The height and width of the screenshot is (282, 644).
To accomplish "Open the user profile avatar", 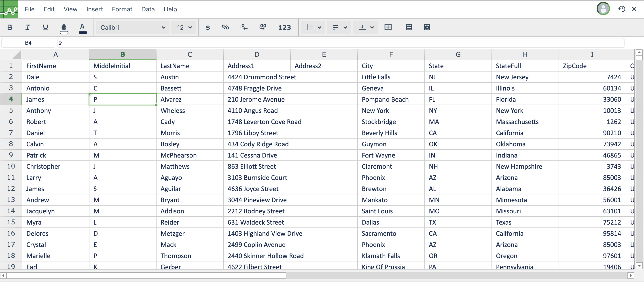I will 603,9.
